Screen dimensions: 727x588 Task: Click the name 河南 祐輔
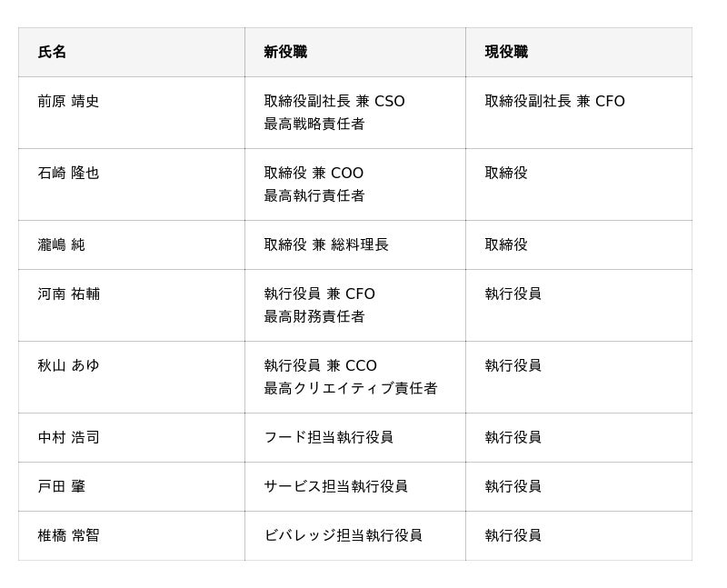coord(69,294)
